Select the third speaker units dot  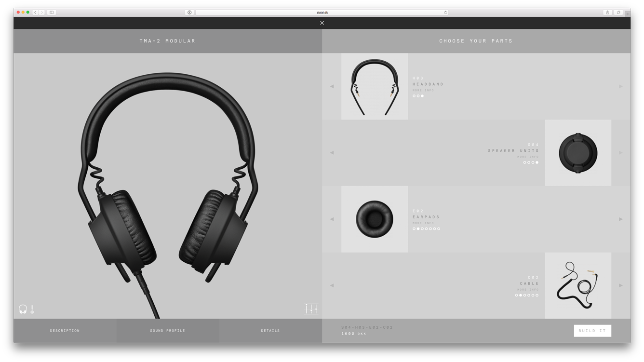point(533,162)
